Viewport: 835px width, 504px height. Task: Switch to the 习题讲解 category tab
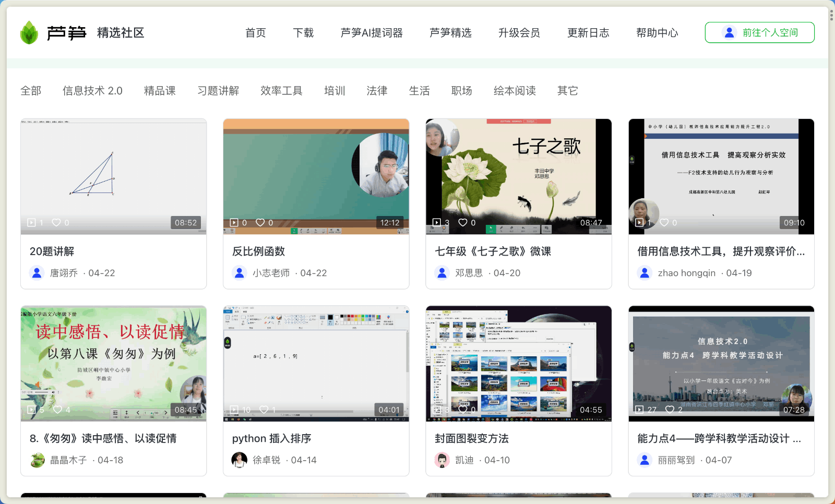(218, 91)
